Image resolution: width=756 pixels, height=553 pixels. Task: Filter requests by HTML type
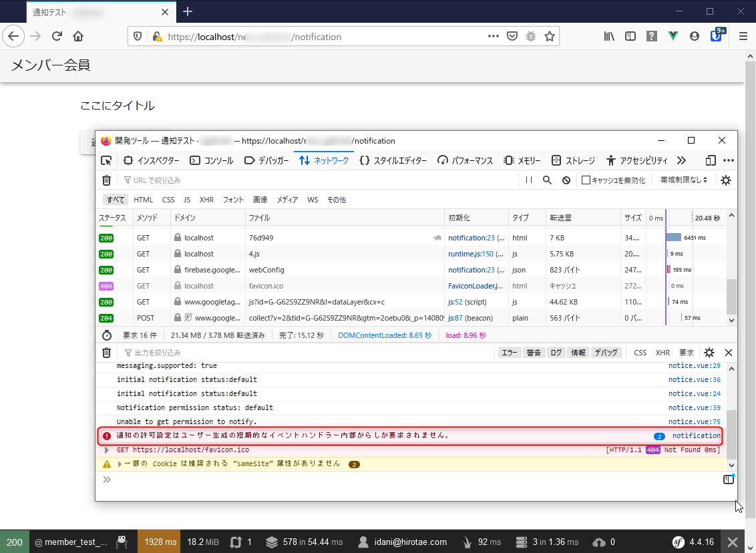[x=143, y=200]
